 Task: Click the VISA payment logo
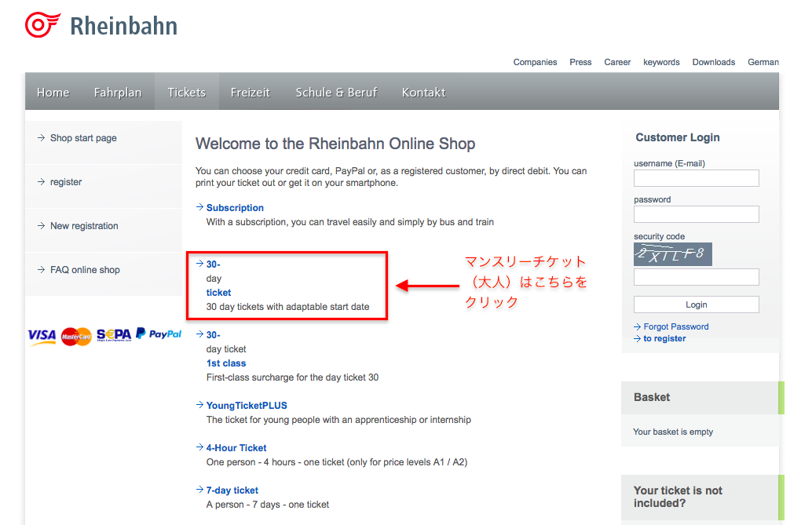(42, 336)
